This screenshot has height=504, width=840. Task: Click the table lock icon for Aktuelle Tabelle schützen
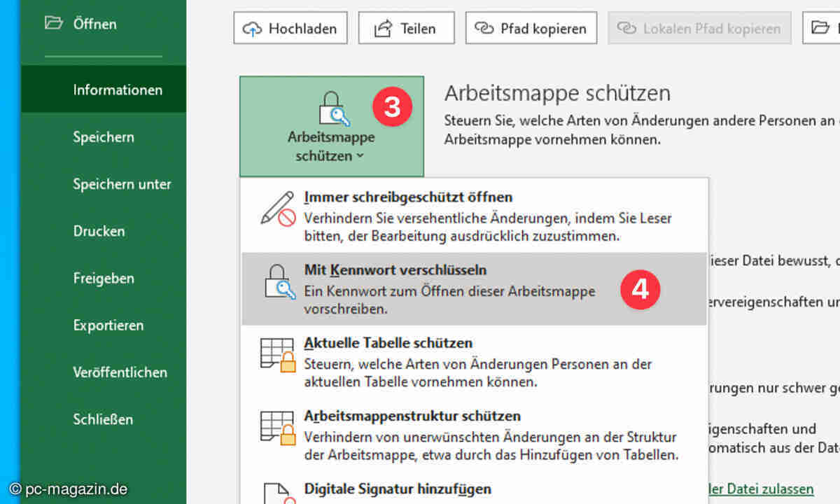278,354
